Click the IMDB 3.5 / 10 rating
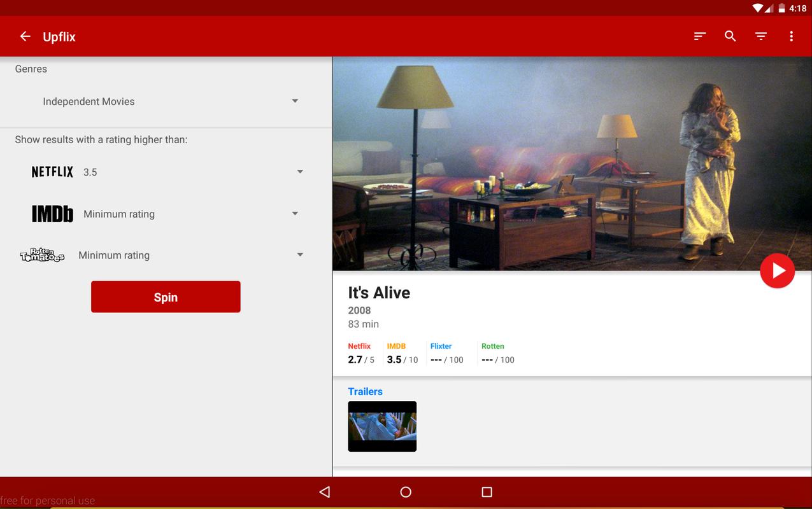The width and height of the screenshot is (812, 509). [402, 353]
